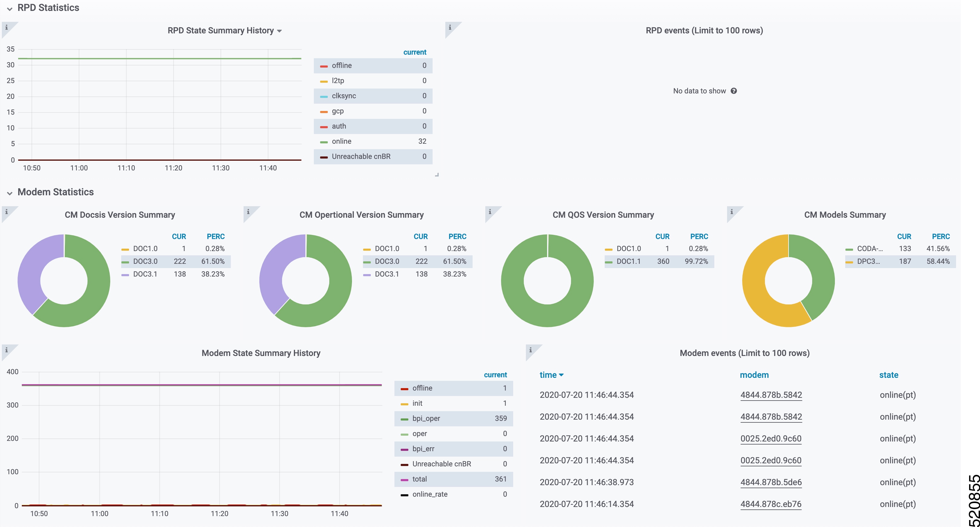Click RPD events panel title
This screenshot has height=527, width=980.
click(704, 30)
